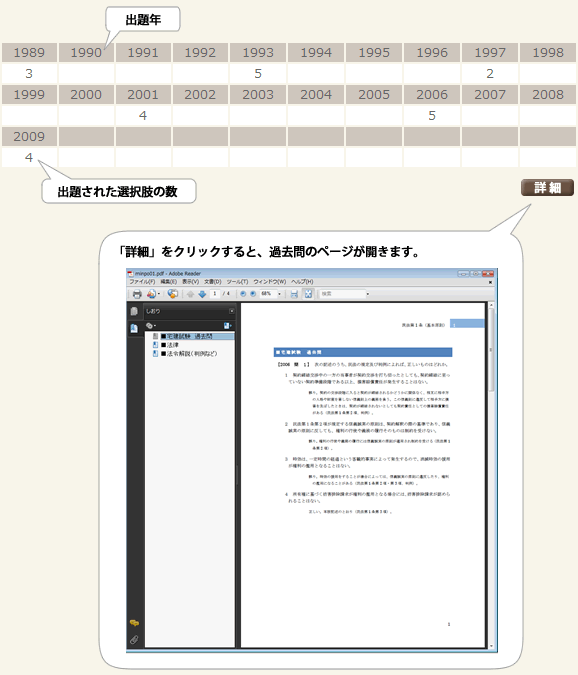
Task: Click the count 5 under 1993
Action: 258,74
